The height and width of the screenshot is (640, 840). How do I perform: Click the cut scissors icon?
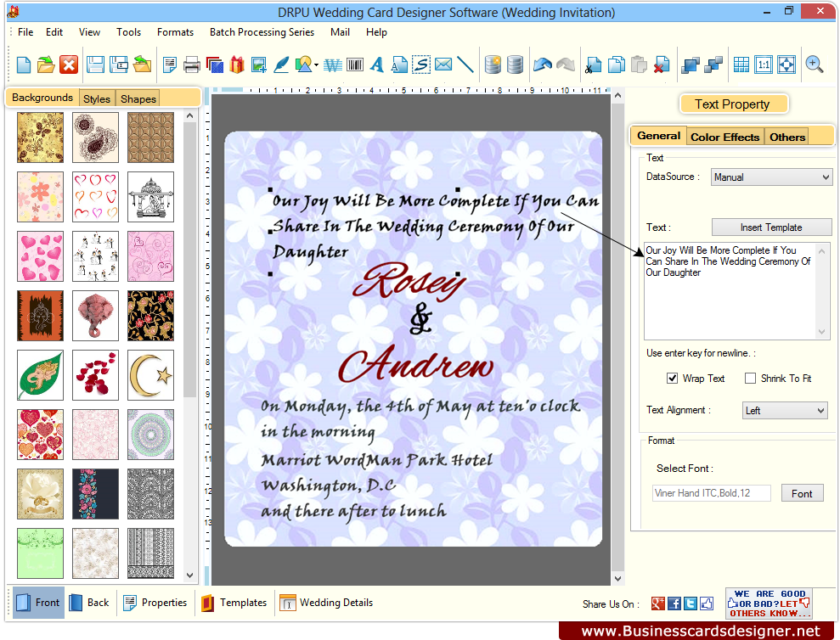[x=593, y=65]
